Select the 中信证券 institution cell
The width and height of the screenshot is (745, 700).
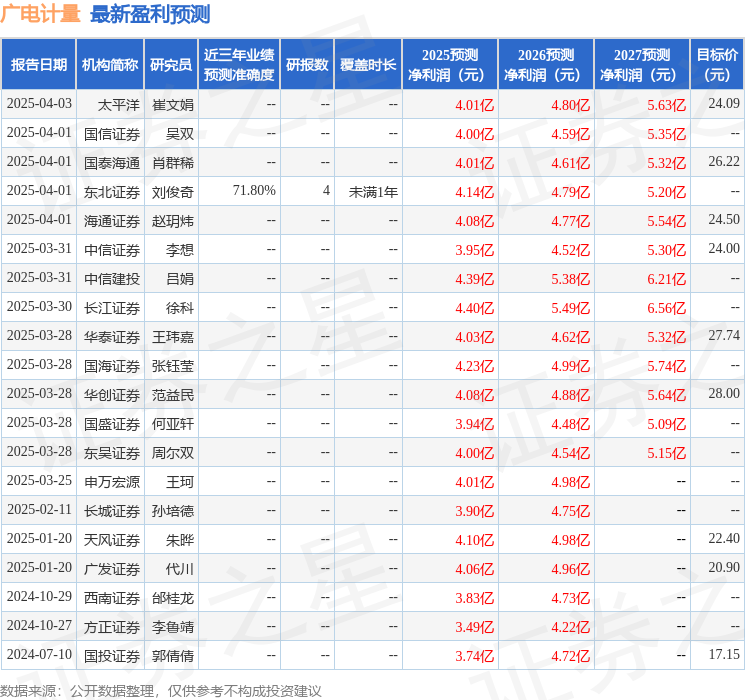point(112,250)
